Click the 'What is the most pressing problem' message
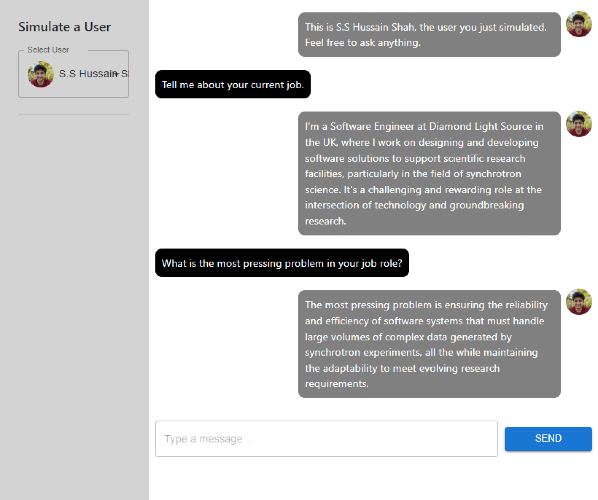Viewport: 598px width, 500px height. 282,263
